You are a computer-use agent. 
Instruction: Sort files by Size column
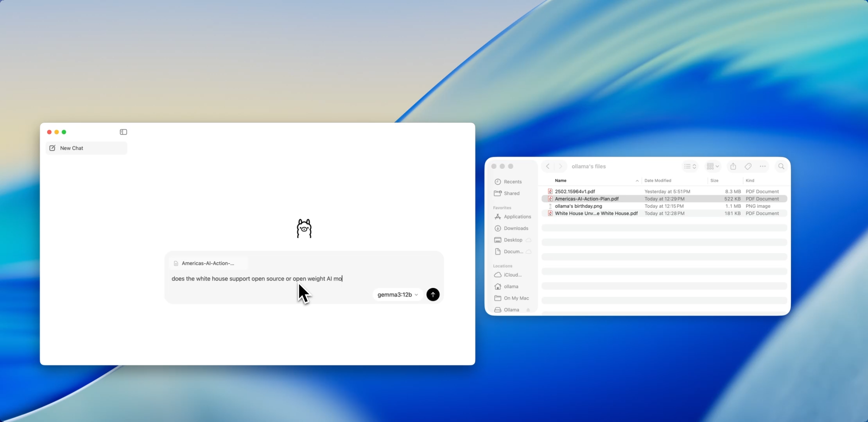point(714,180)
